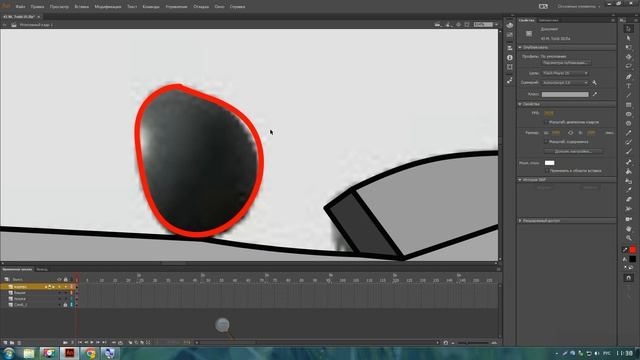Select the Text tool
This screenshot has height=360, width=640.
pos(629,86)
